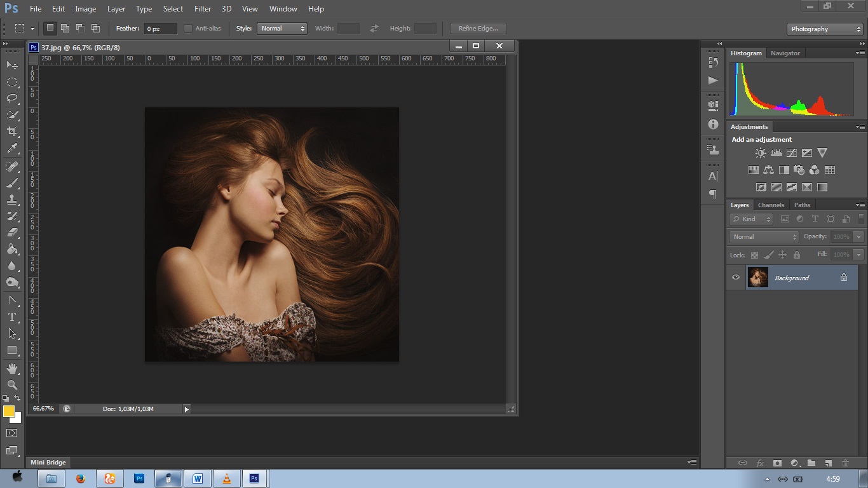Select the Horizontal Type tool
Screen dimensions: 868x488
coord(12,317)
